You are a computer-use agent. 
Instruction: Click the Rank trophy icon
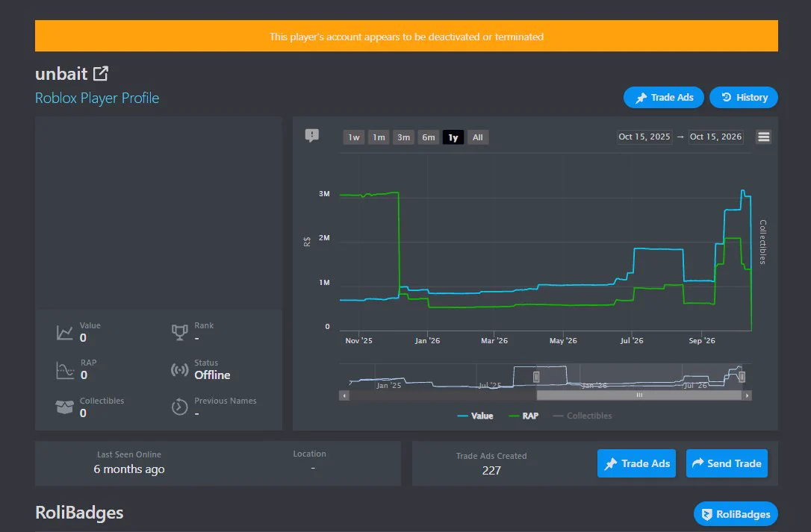click(x=179, y=333)
